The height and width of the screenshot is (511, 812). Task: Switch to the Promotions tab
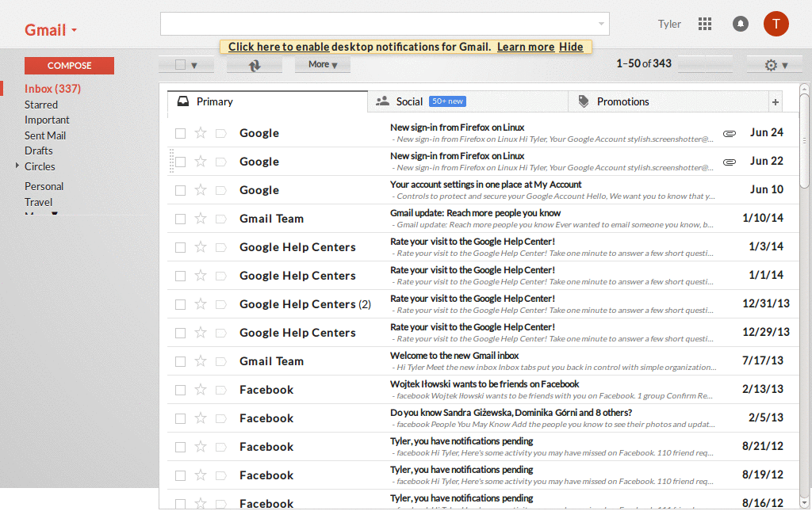pyautogui.click(x=668, y=102)
